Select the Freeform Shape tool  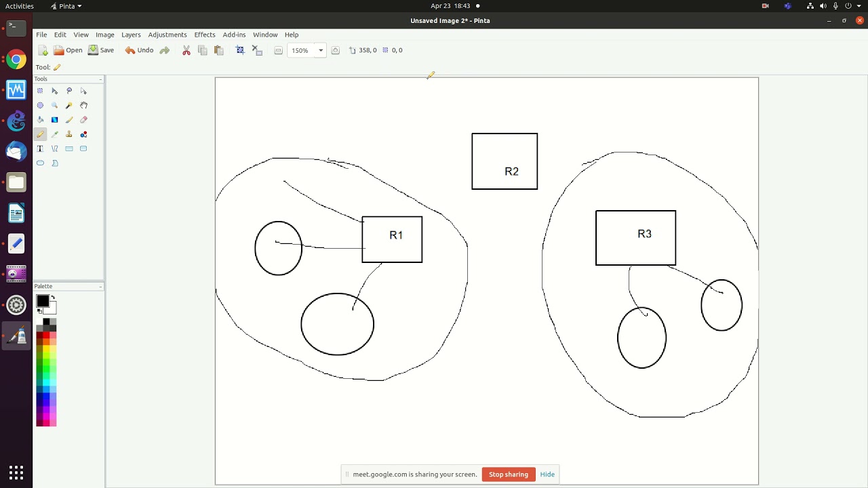click(x=54, y=163)
